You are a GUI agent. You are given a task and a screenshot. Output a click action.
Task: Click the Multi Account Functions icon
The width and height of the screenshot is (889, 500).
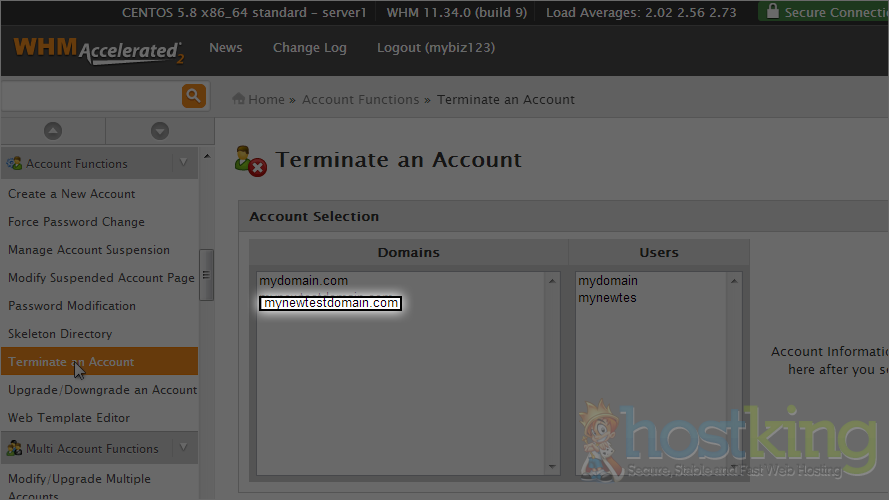(15, 448)
